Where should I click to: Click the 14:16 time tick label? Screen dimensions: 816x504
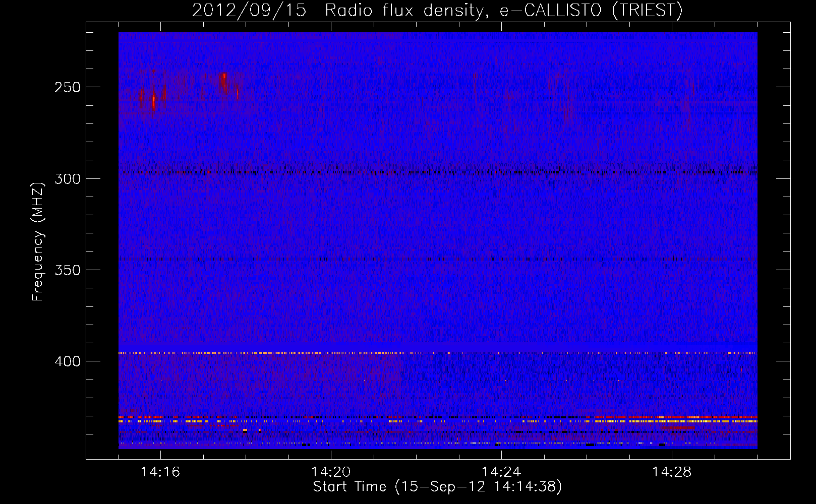(x=160, y=472)
